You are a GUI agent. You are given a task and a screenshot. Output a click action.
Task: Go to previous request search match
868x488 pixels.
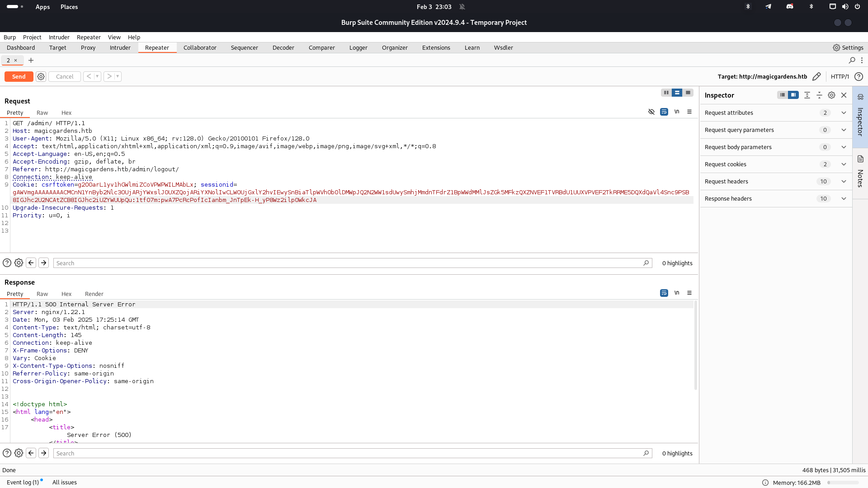tap(31, 263)
